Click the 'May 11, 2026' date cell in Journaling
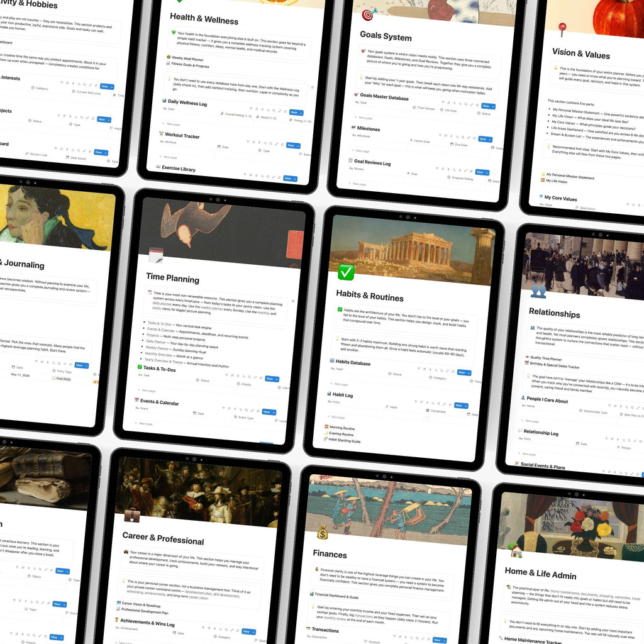The image size is (644, 644). point(19,375)
